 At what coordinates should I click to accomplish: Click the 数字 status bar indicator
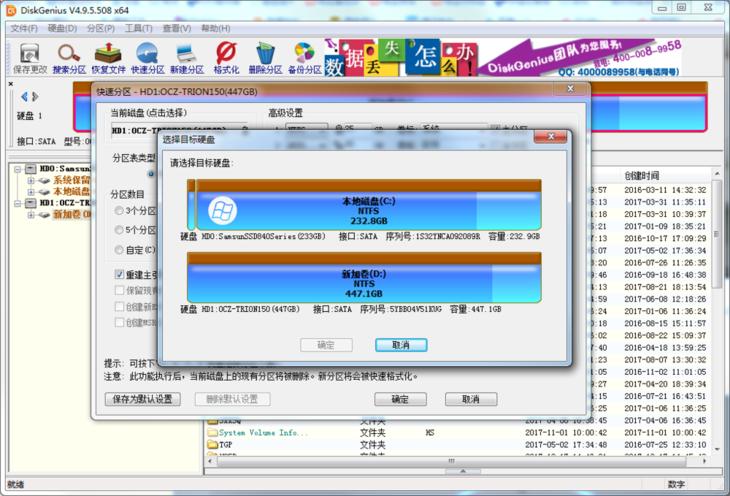pos(676,484)
